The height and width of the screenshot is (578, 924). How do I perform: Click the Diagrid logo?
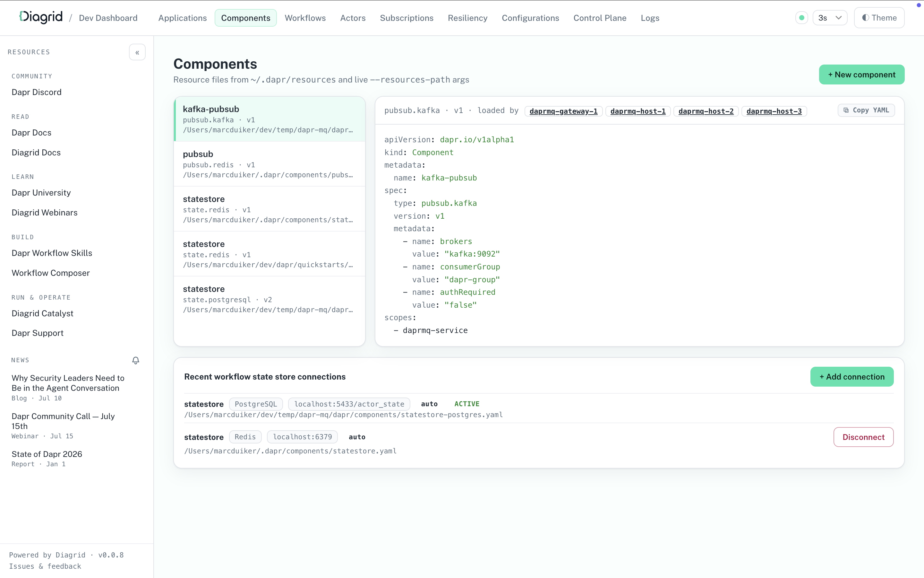[41, 17]
